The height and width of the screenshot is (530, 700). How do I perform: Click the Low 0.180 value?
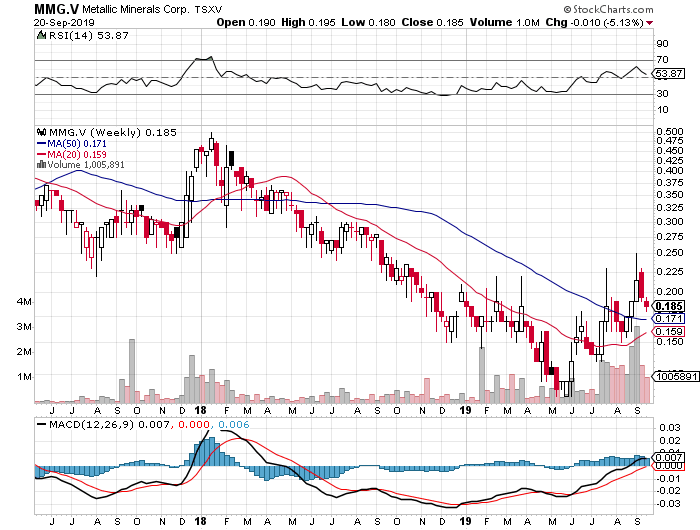[x=368, y=22]
